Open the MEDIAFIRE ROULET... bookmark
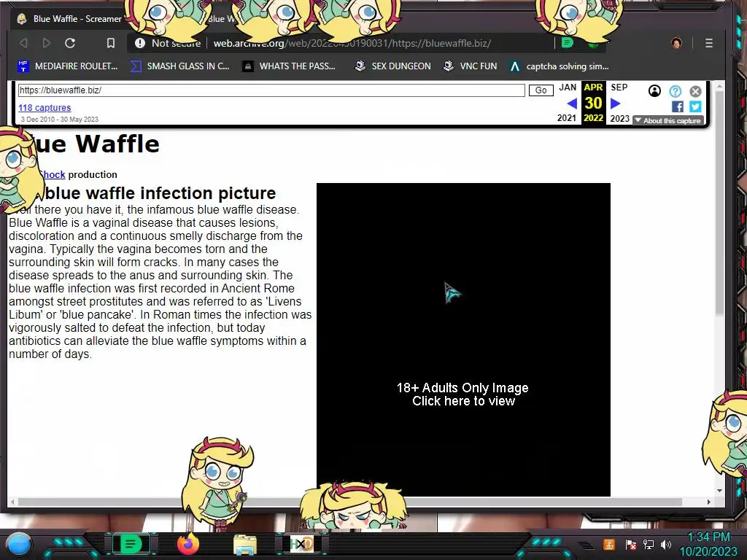747x560 pixels. (x=67, y=66)
